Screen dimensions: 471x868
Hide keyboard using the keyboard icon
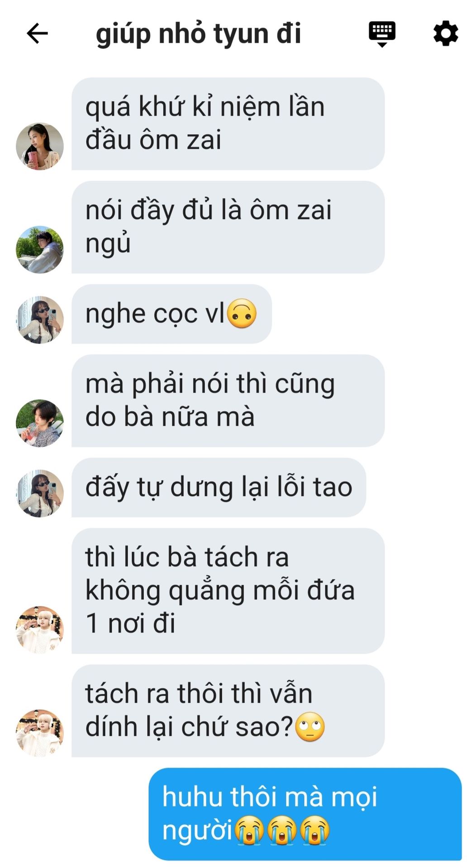click(x=382, y=33)
